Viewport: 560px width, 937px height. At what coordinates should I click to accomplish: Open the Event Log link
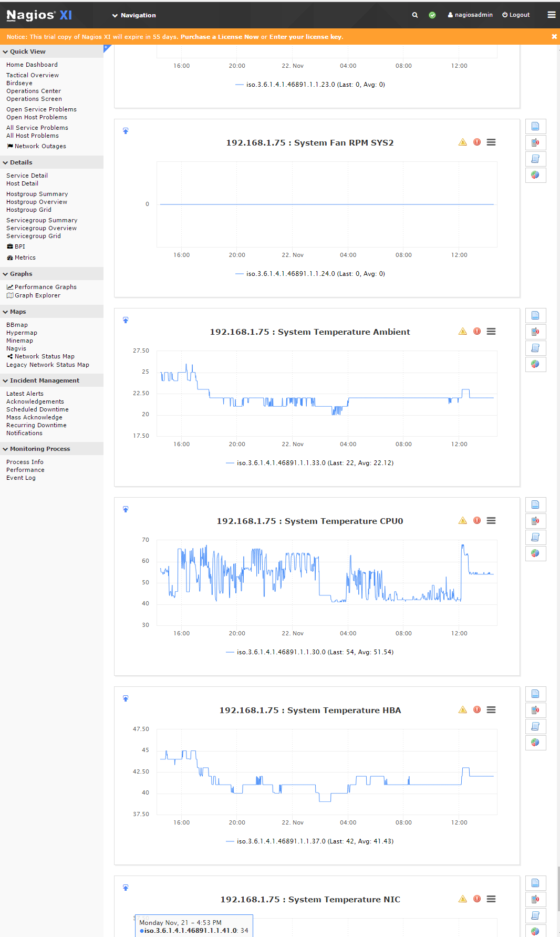21,478
